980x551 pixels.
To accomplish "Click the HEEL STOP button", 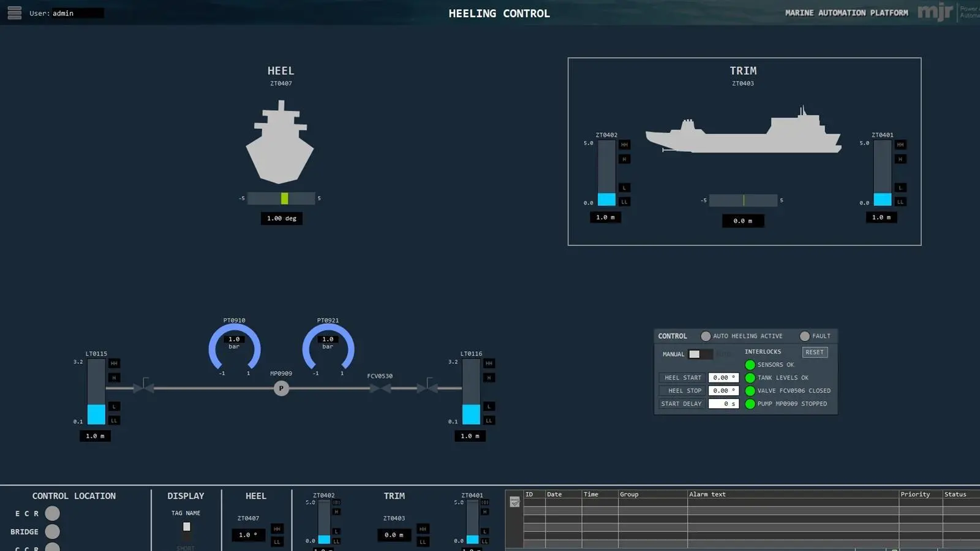I will click(682, 390).
